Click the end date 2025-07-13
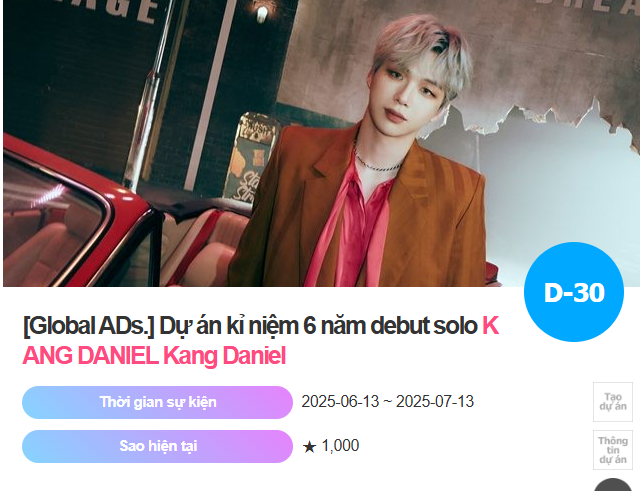The width and height of the screenshot is (640, 491). coord(435,402)
